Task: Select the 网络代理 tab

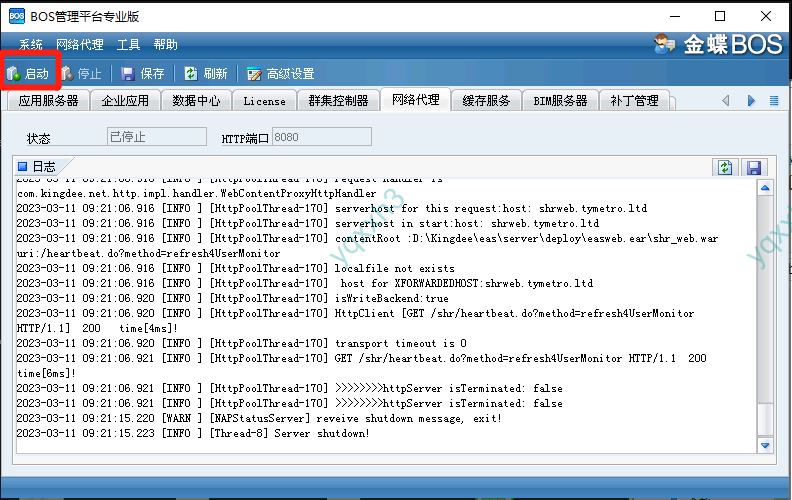Action: click(415, 99)
